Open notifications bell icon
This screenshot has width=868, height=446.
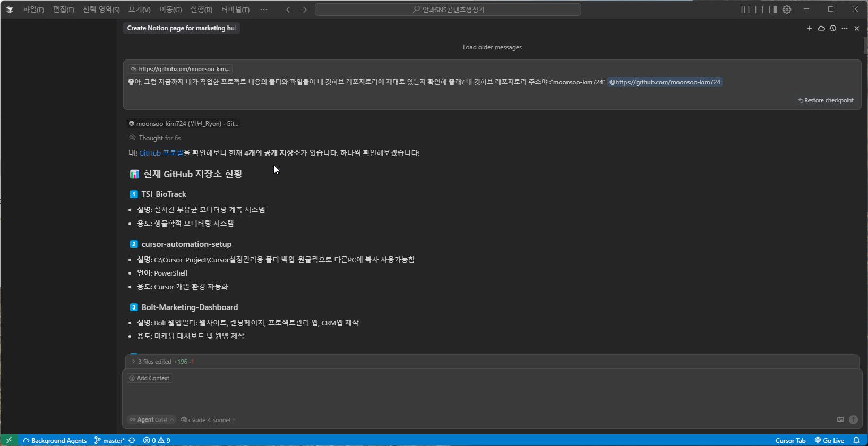click(x=856, y=440)
